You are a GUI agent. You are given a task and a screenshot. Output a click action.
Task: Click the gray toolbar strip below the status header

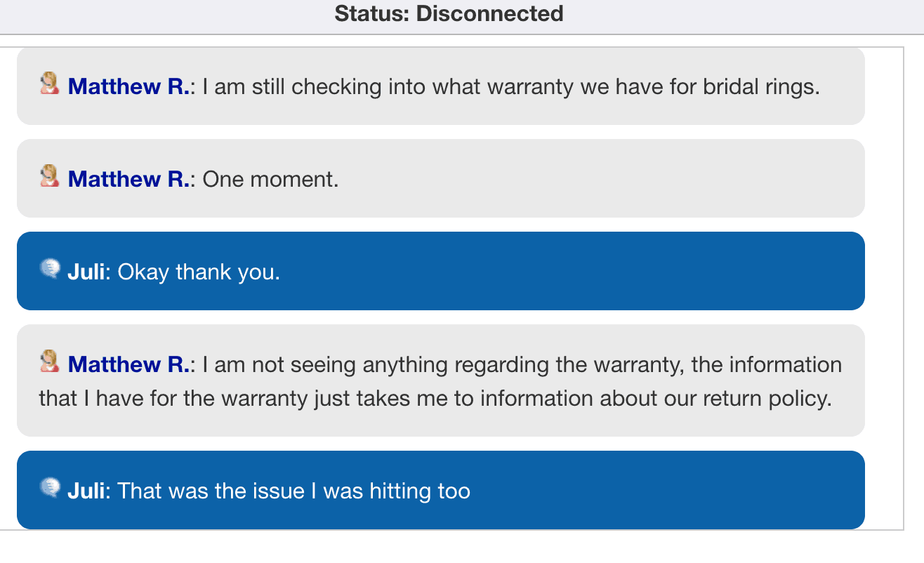449,31
